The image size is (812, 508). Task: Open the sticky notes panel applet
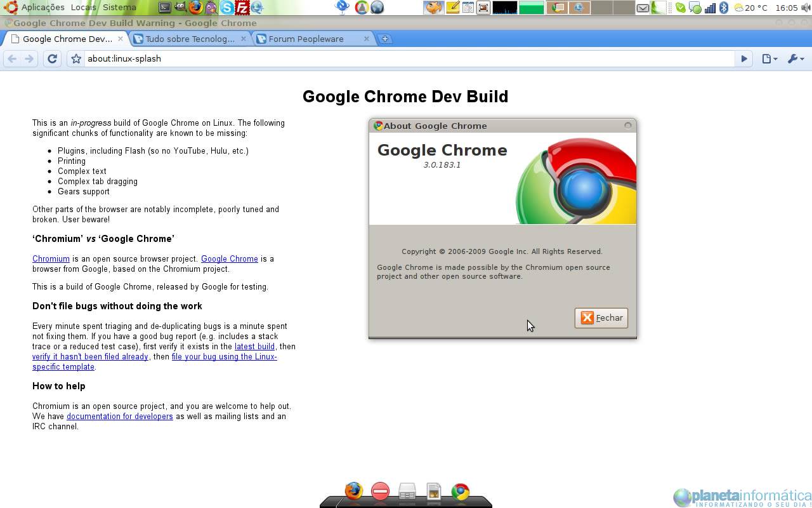pos(453,8)
